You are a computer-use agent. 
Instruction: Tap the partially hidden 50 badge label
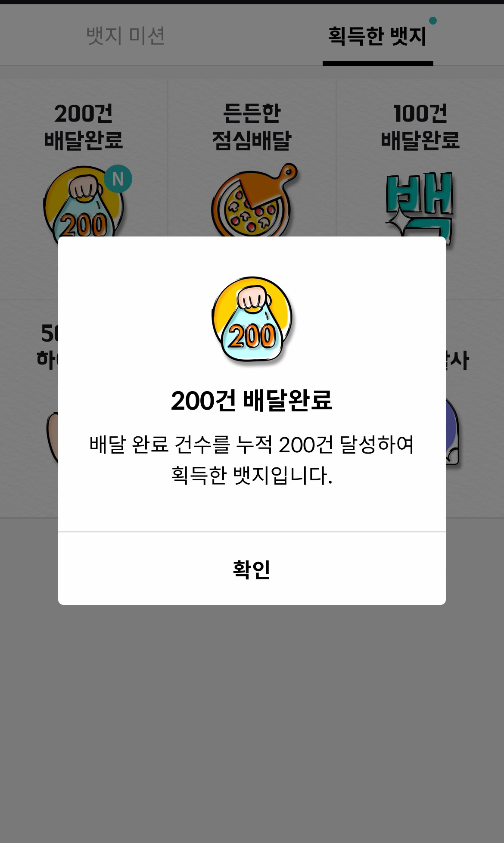[x=47, y=346]
